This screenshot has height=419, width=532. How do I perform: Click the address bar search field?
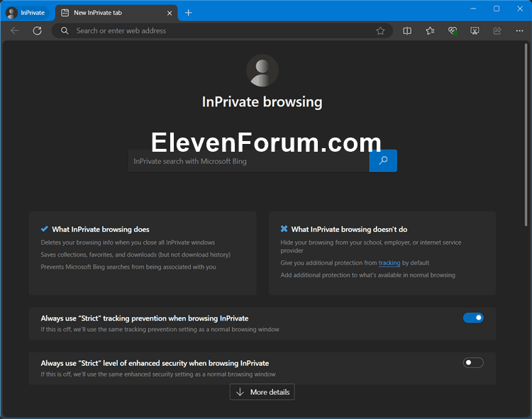[x=222, y=31]
